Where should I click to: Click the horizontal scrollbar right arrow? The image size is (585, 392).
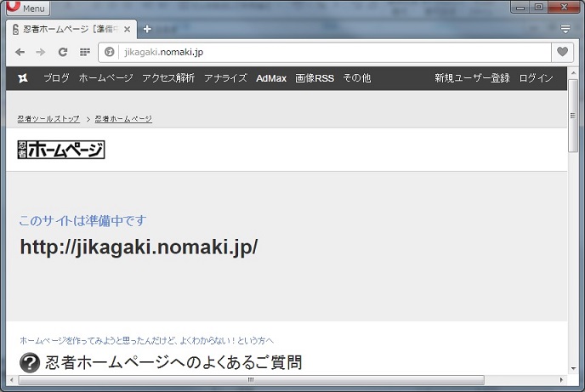(x=561, y=380)
